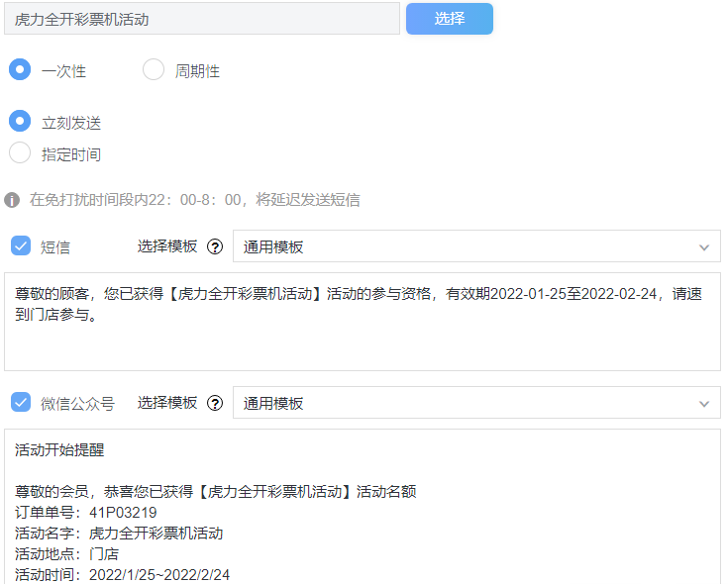The width and height of the screenshot is (728, 584).
Task: Select the 周期性 radio button
Action: pos(154,69)
